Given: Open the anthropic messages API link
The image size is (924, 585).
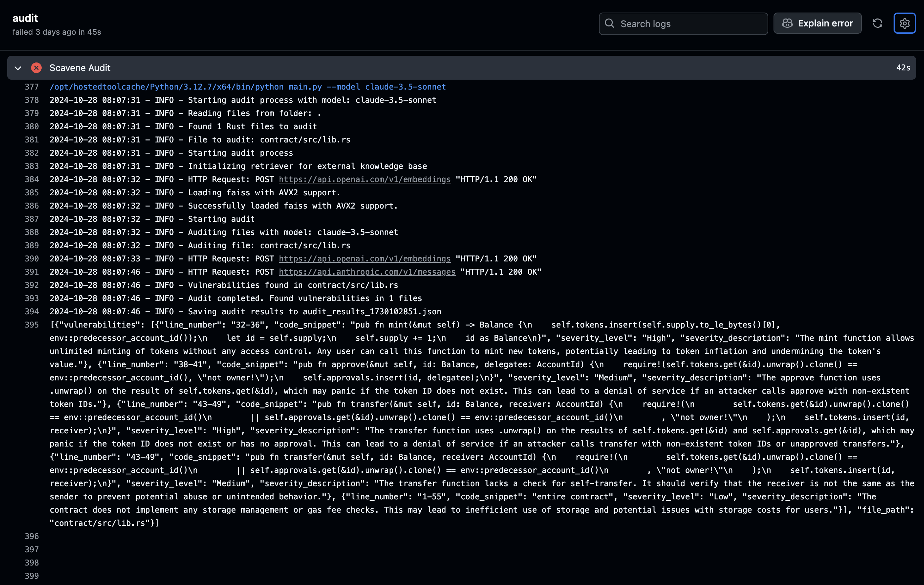Looking at the screenshot, I should click(x=367, y=272).
